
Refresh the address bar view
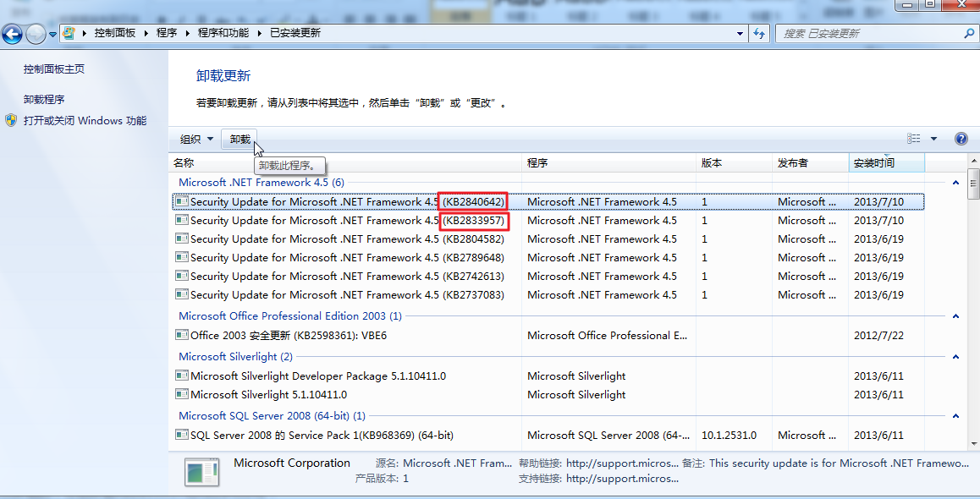[x=759, y=34]
